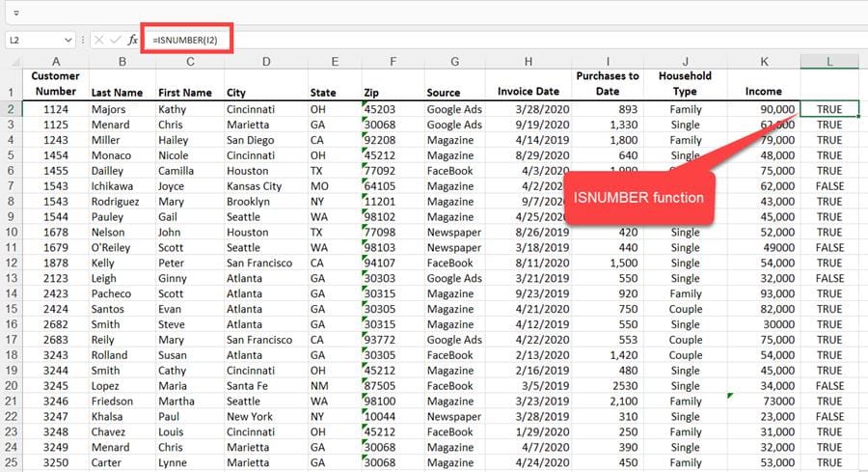
Task: Select cell L7 showing FALSE
Action: click(x=828, y=186)
